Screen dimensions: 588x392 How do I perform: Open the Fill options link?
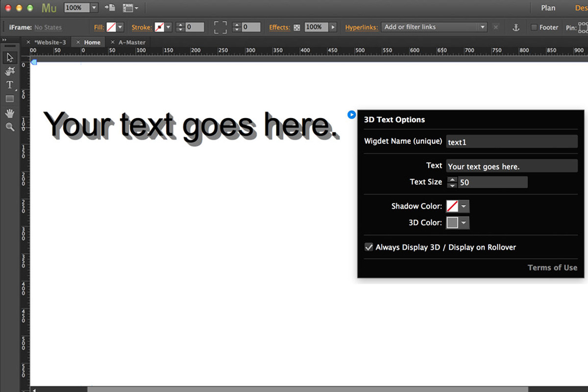point(99,27)
